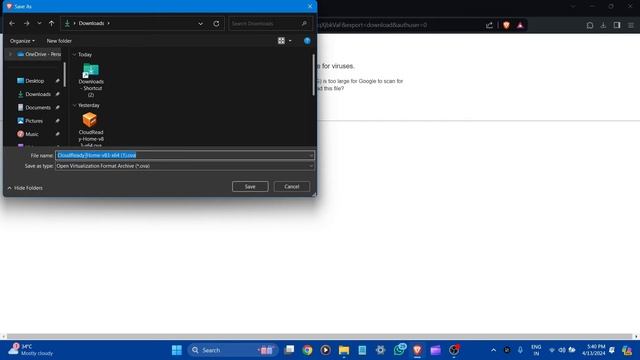
Task: Open dialog help icon
Action: (307, 41)
